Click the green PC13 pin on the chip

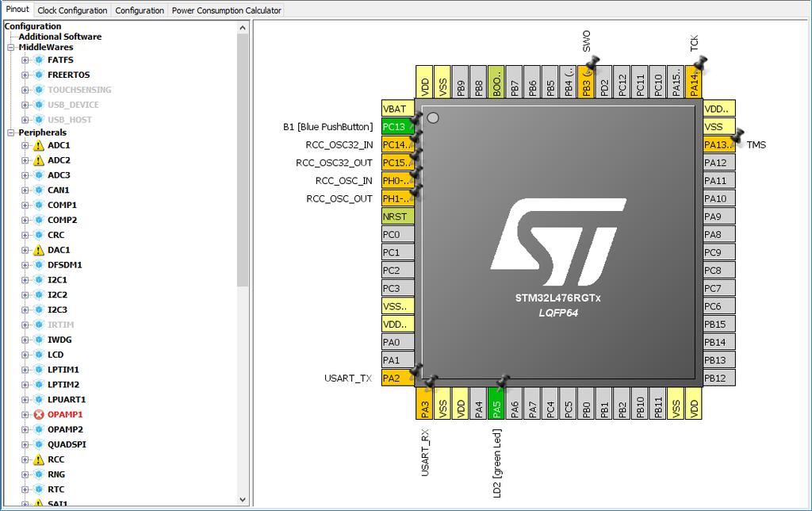[398, 126]
